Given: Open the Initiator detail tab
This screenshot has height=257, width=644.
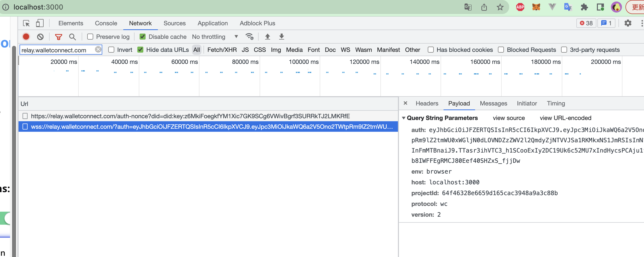Looking at the screenshot, I should click(x=527, y=103).
